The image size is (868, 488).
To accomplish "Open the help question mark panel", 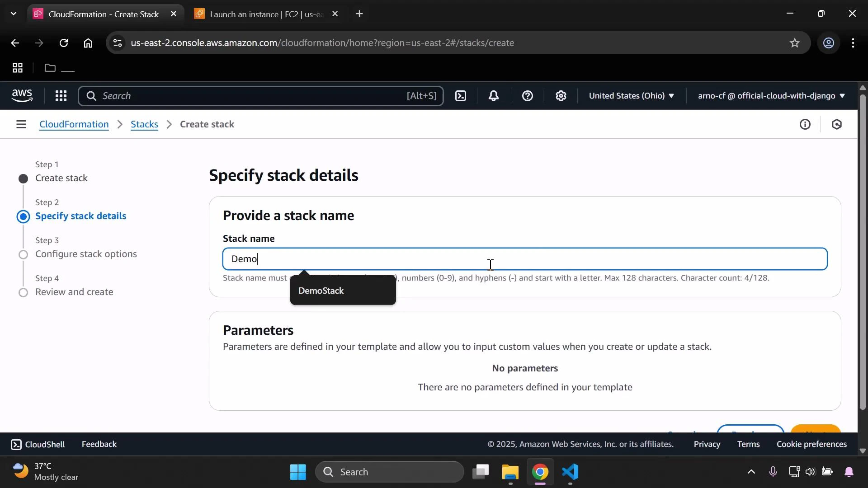I will click(x=527, y=96).
